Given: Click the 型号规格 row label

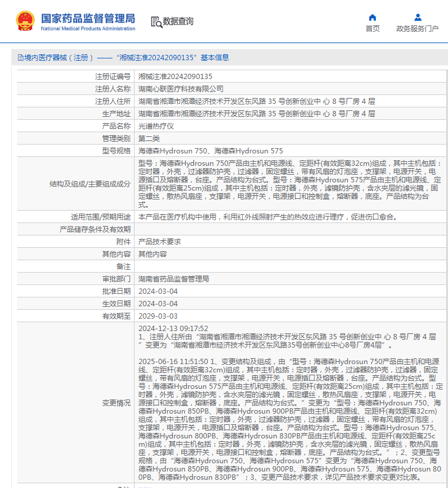Looking at the screenshot, I should point(116,151).
